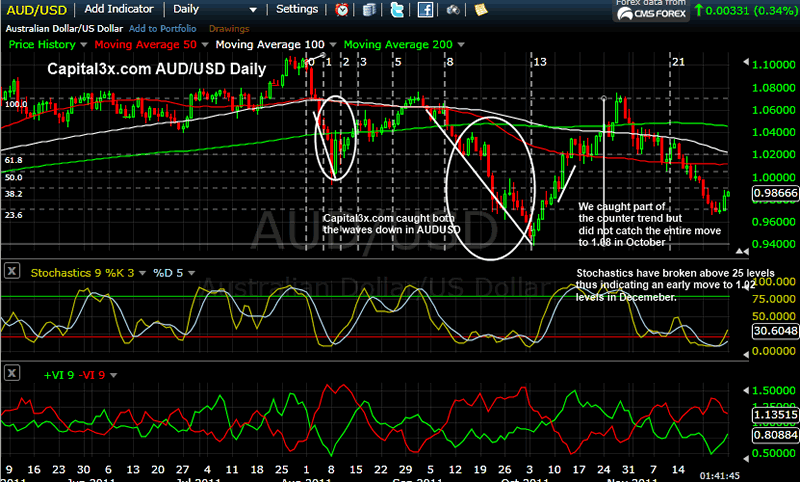This screenshot has height=482, width=800.
Task: Click the VI value tag 1.13515
Action: [x=775, y=415]
